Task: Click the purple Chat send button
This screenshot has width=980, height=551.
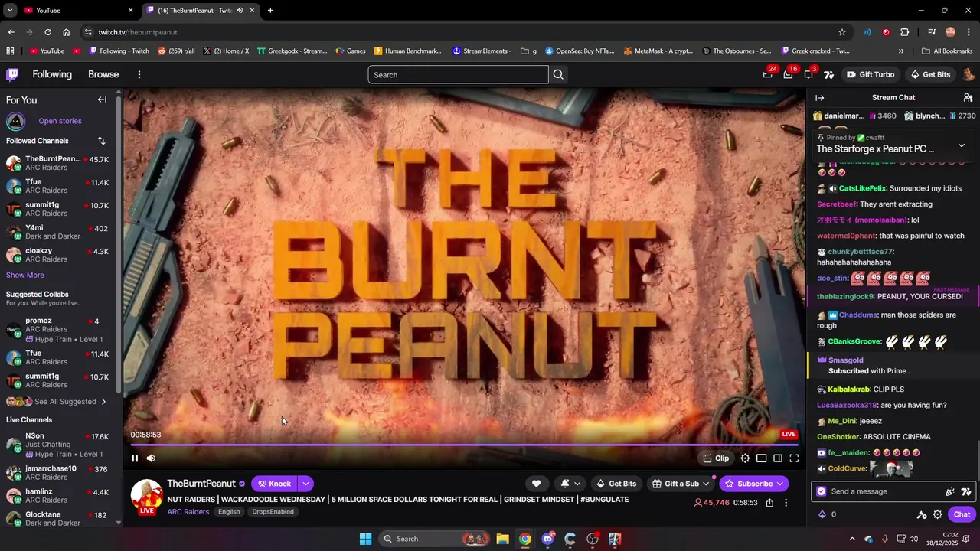Action: tap(962, 514)
